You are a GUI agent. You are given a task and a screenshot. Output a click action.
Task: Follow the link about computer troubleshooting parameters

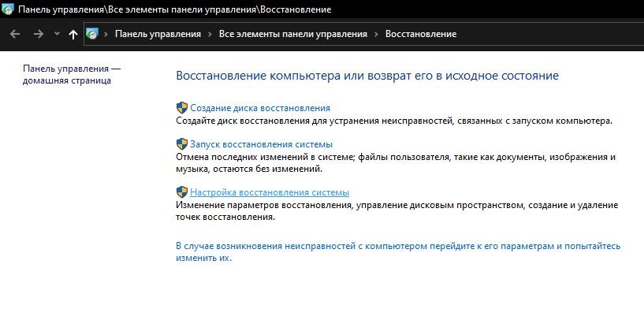click(398, 252)
